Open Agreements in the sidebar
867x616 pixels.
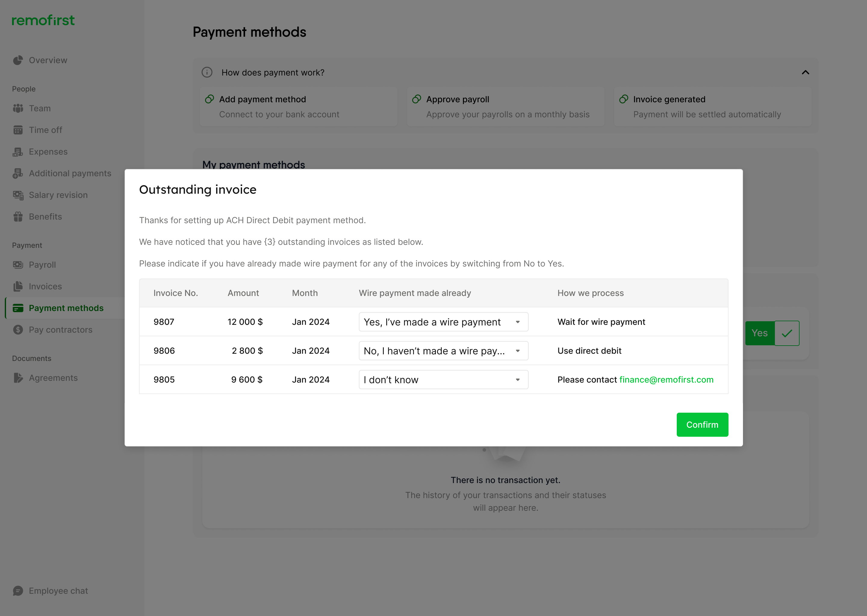point(53,378)
